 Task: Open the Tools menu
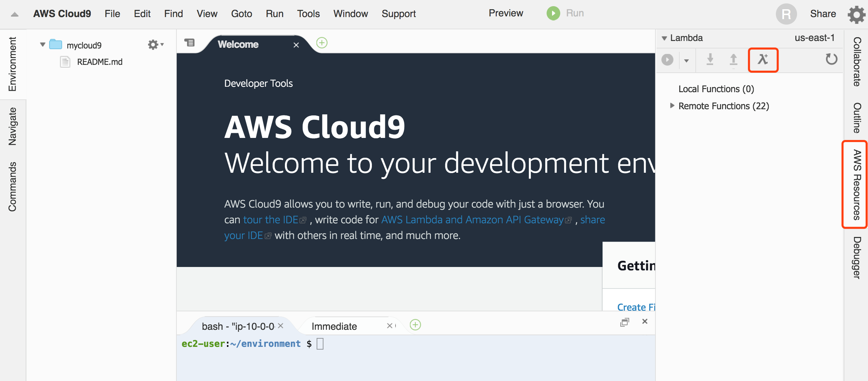[x=308, y=14]
